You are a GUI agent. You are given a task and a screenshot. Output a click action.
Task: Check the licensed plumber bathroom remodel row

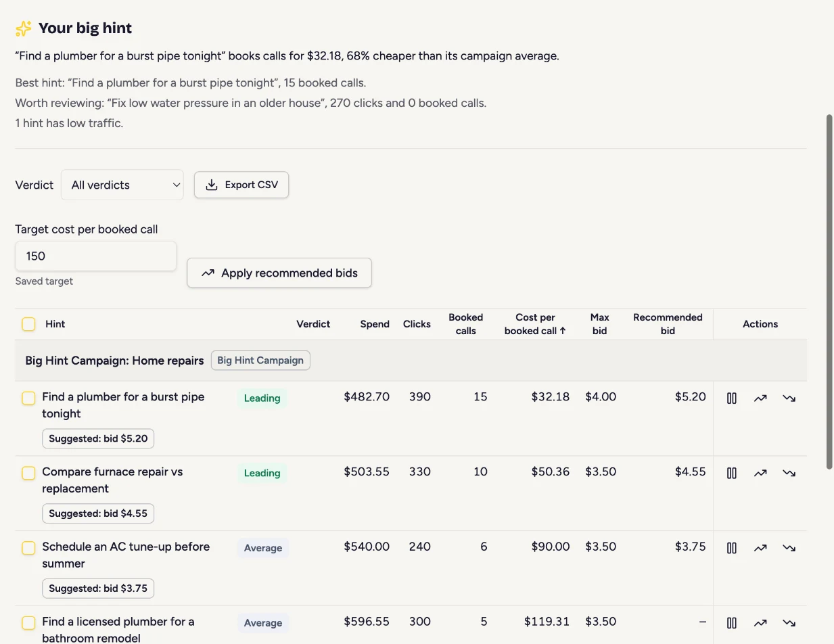[28, 623]
